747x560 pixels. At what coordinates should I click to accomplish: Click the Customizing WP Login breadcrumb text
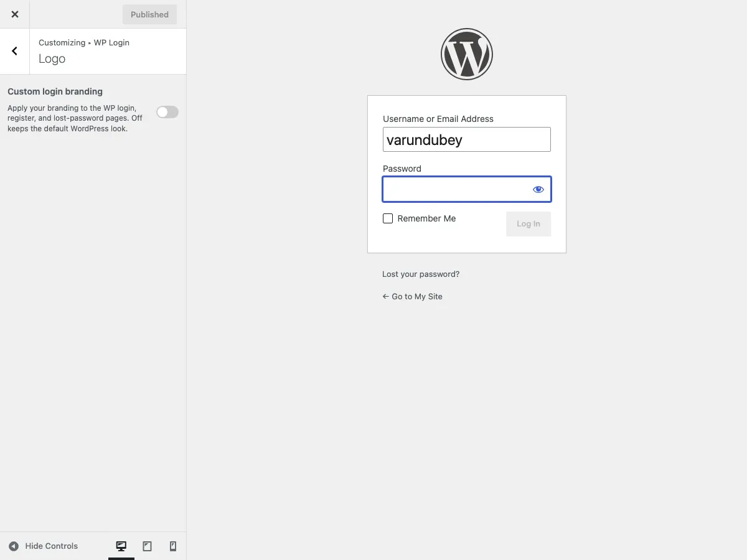84,42
